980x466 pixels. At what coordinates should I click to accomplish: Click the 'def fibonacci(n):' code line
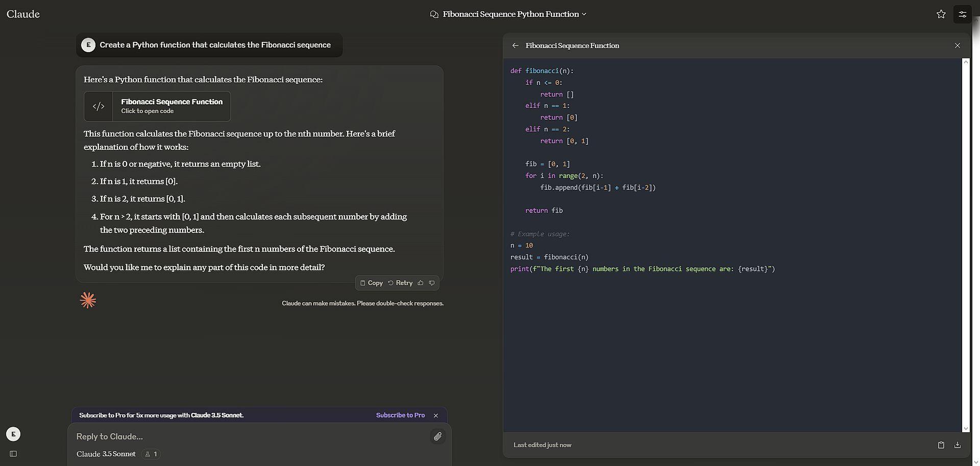(542, 71)
